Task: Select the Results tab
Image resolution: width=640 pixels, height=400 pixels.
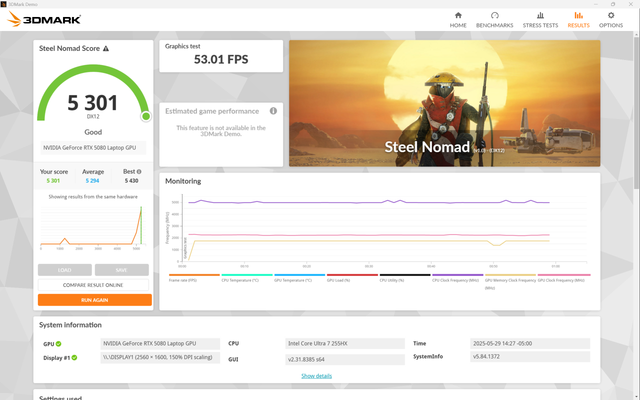Action: [x=578, y=20]
